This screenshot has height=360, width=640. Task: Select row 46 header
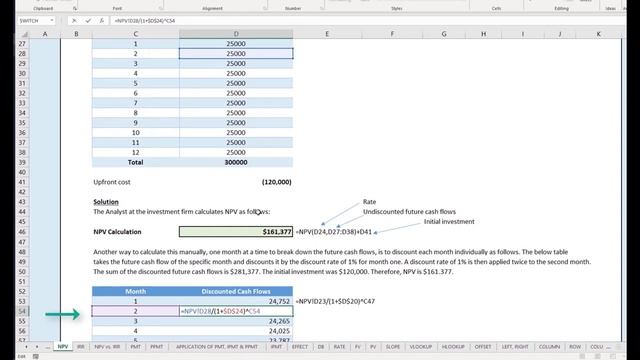click(x=22, y=232)
